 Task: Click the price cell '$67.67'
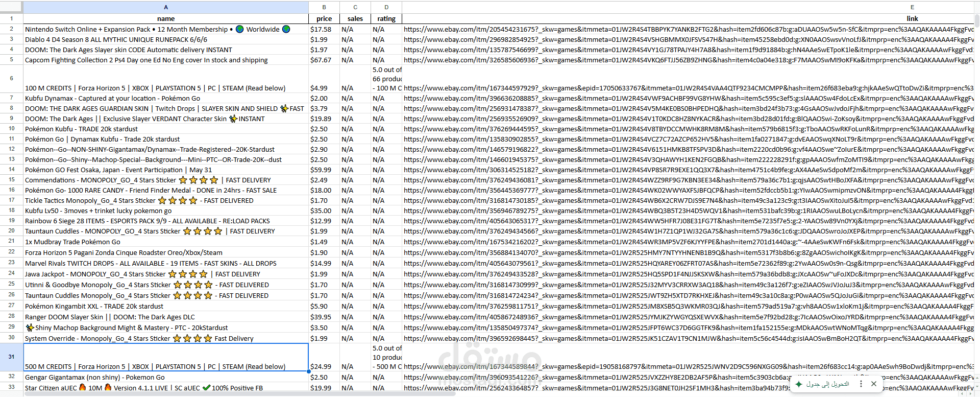click(324, 60)
